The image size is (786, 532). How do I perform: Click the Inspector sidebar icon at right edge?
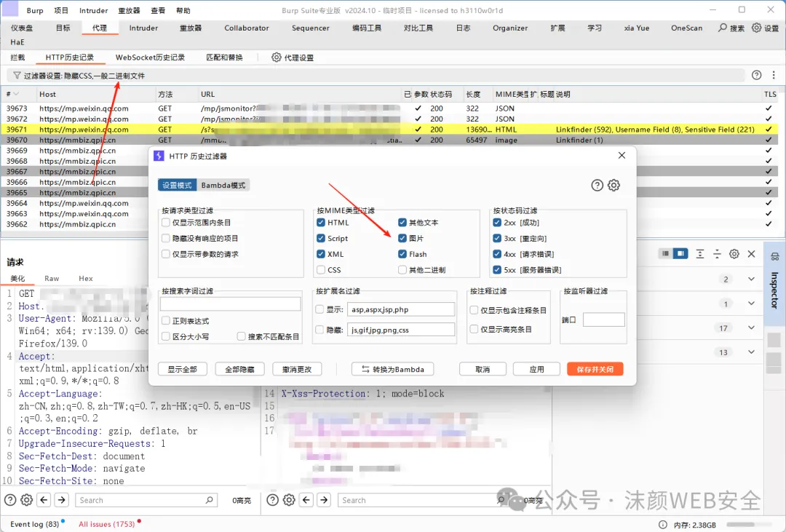(774, 257)
